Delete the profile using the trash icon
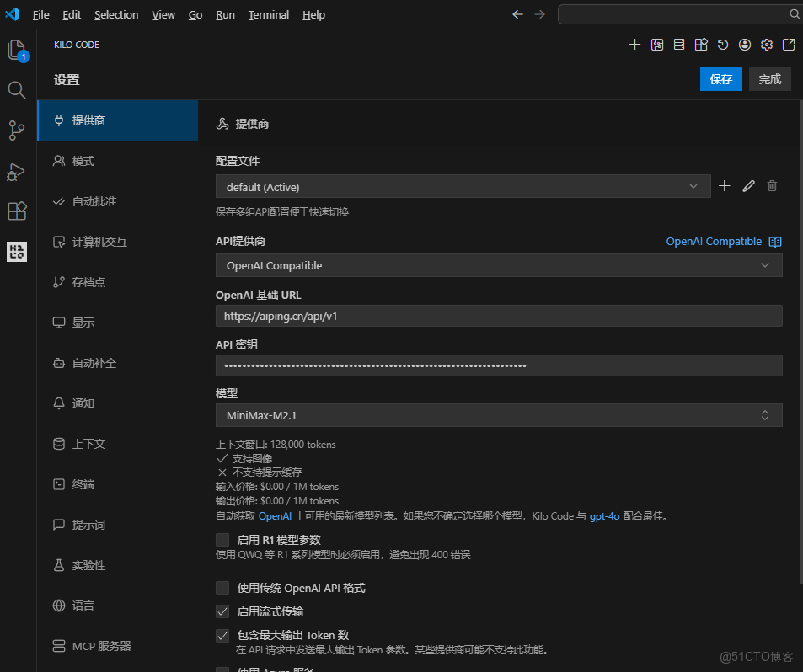Viewport: 803px width, 672px height. pos(772,185)
